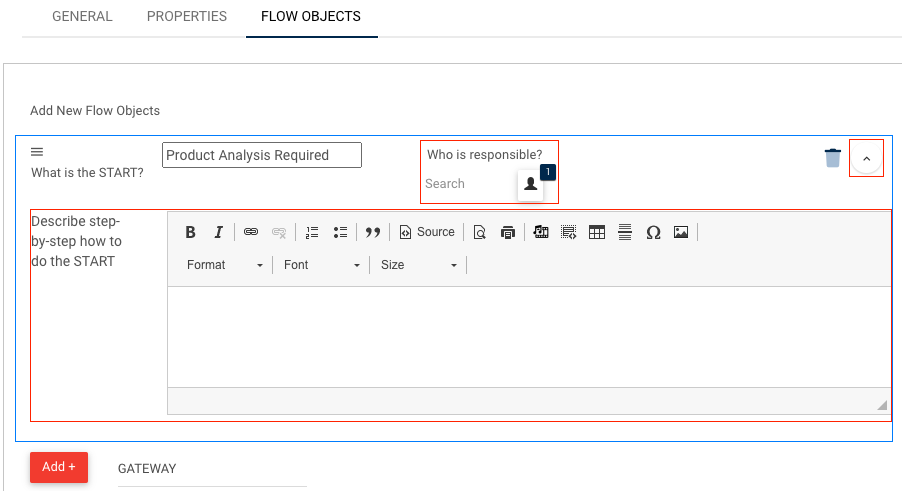Click the responsible person icon
This screenshot has width=902, height=491.
tap(530, 184)
